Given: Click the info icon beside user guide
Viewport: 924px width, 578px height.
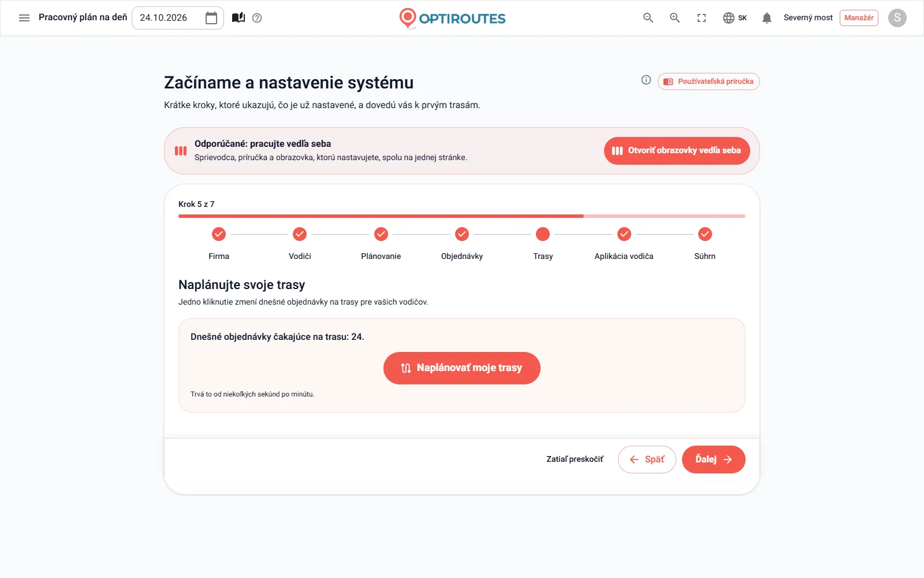Looking at the screenshot, I should click(x=646, y=80).
